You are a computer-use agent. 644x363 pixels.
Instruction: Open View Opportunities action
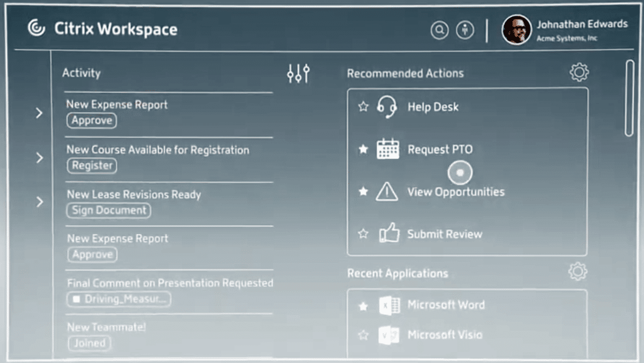click(456, 192)
